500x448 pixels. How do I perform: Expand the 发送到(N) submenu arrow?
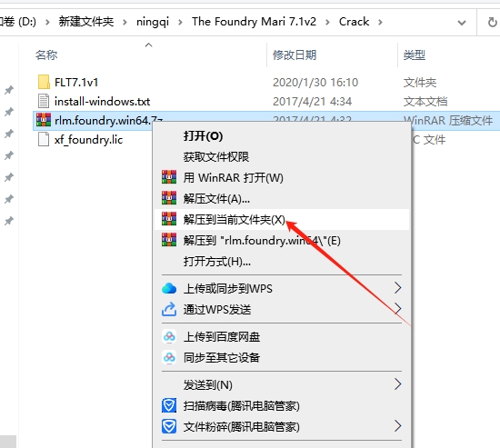[397, 384]
